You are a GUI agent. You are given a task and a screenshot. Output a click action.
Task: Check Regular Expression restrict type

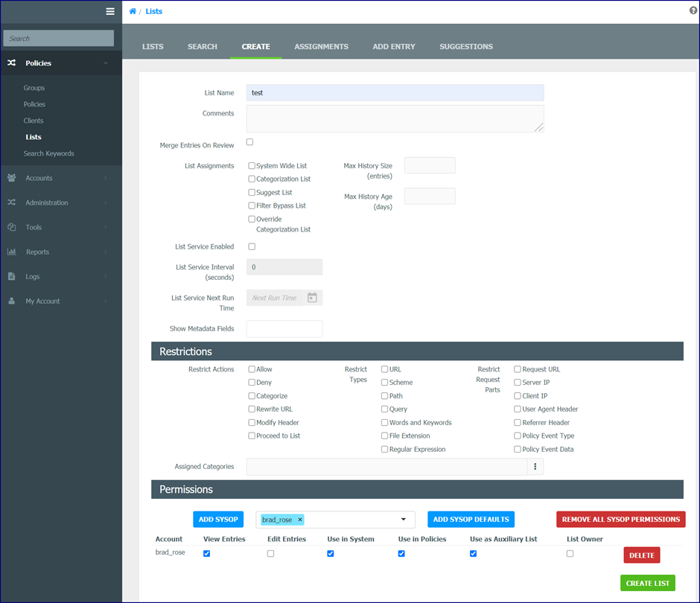[384, 449]
